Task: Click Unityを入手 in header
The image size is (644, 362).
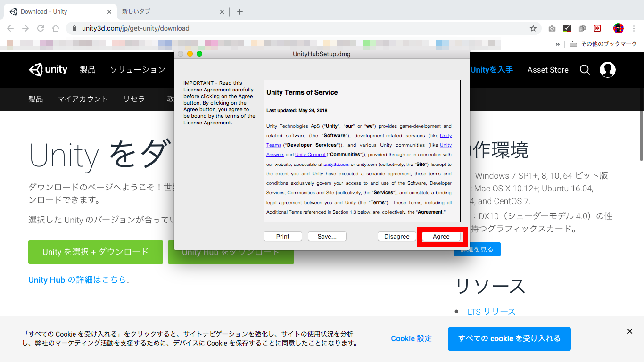Action: point(492,70)
